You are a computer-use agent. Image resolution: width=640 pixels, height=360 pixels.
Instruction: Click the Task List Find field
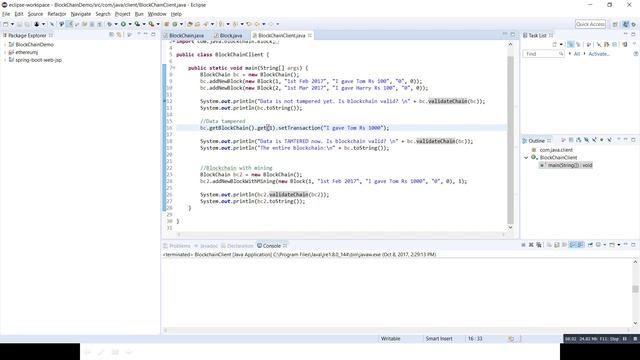click(x=543, y=54)
